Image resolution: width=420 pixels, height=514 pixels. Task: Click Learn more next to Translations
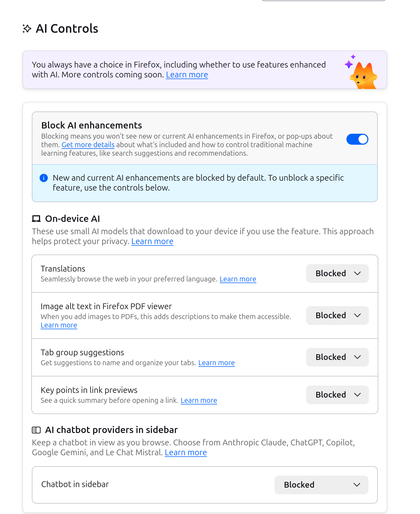pyautogui.click(x=238, y=279)
